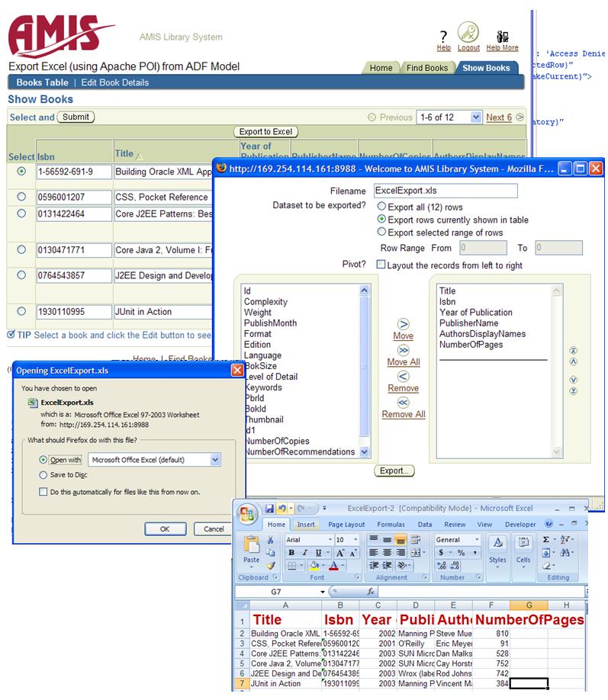Click the Paste icon in Excel ribbon

[x=252, y=545]
